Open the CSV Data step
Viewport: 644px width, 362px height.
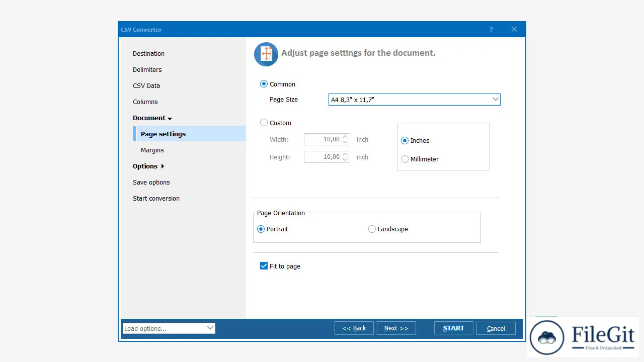[146, 85]
